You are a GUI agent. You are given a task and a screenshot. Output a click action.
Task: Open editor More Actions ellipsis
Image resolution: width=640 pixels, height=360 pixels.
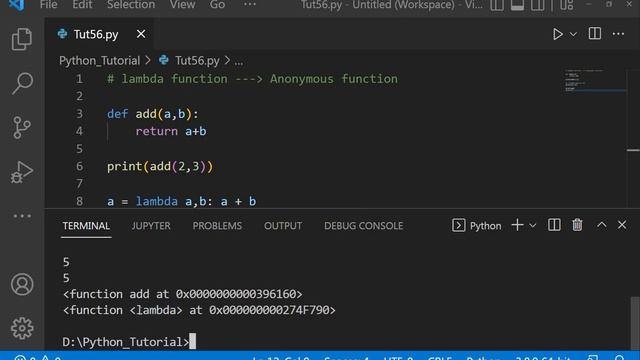pyautogui.click(x=618, y=34)
